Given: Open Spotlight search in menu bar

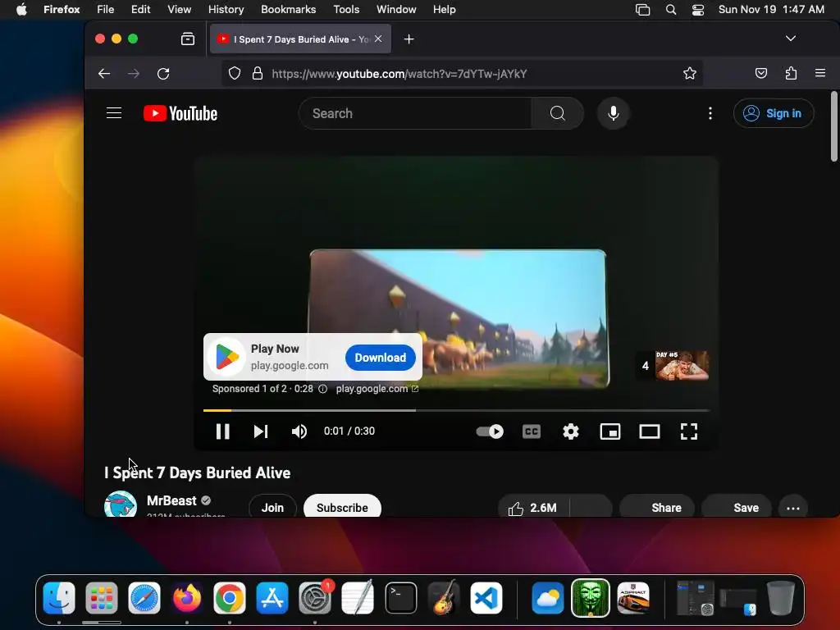Looking at the screenshot, I should tap(671, 10).
